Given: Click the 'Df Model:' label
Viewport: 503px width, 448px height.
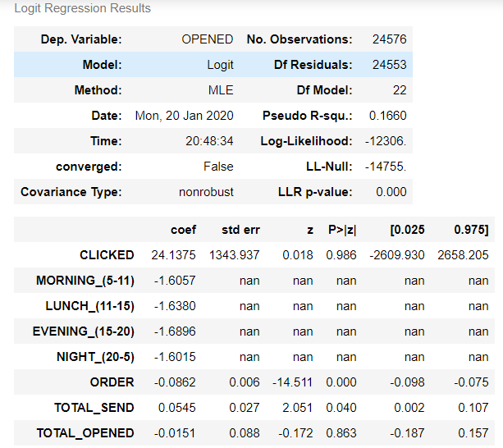Looking at the screenshot, I should click(324, 90).
